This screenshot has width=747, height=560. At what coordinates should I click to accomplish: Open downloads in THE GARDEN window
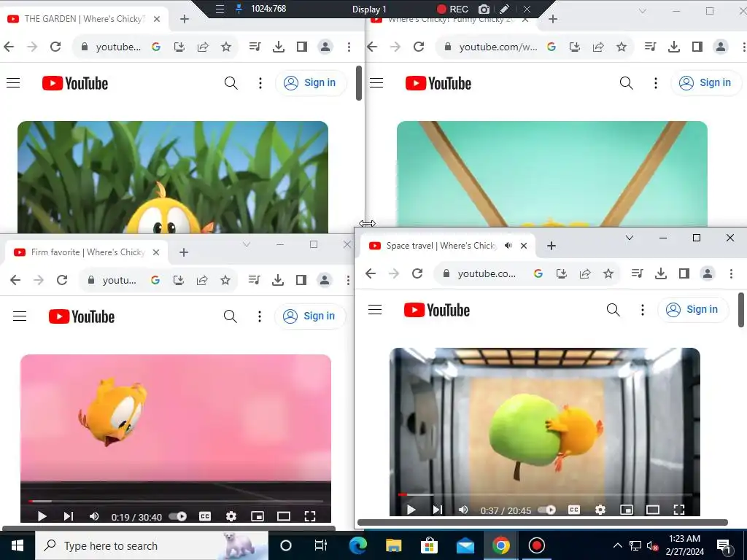pos(278,47)
